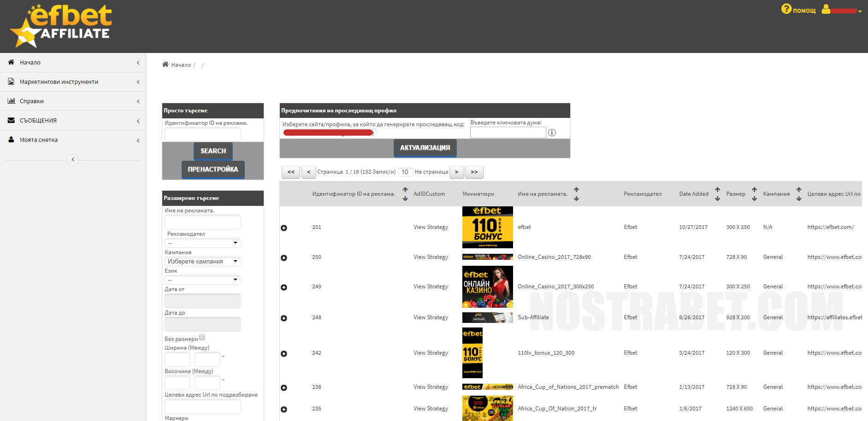Open the Помощ help icon

pyautogui.click(x=786, y=9)
